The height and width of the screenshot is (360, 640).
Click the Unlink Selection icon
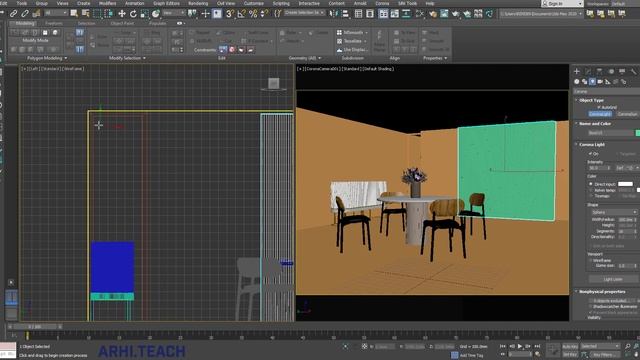point(25,13)
